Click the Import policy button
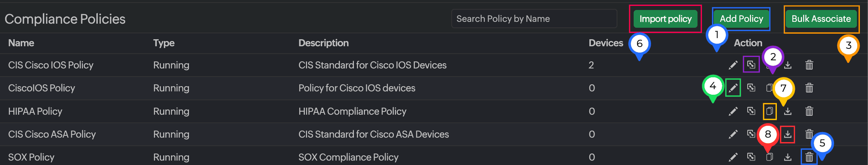 (x=665, y=19)
